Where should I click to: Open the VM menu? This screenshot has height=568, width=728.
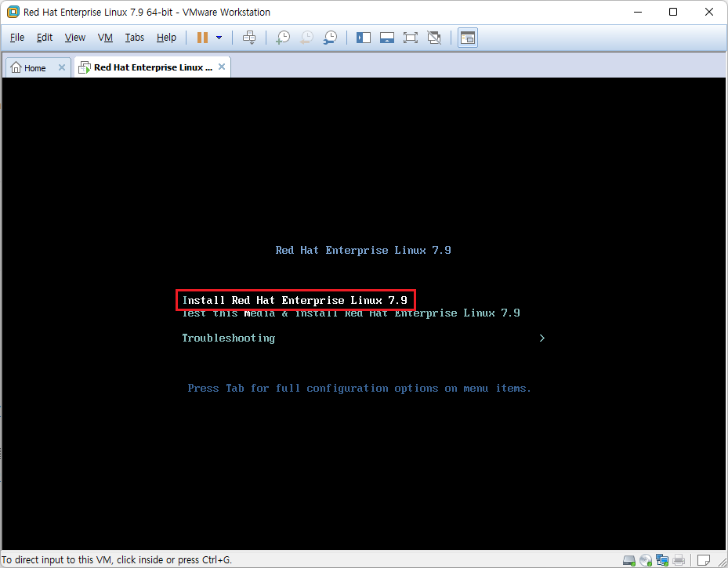[x=105, y=38]
